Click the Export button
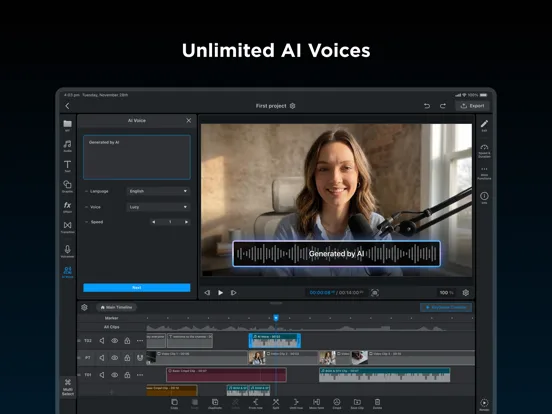This screenshot has width=552, height=414. [472, 106]
